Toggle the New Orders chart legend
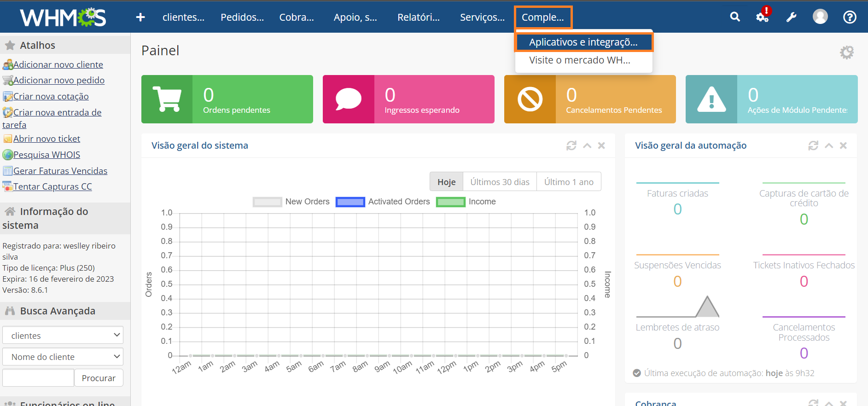This screenshot has height=406, width=868. 291,202
